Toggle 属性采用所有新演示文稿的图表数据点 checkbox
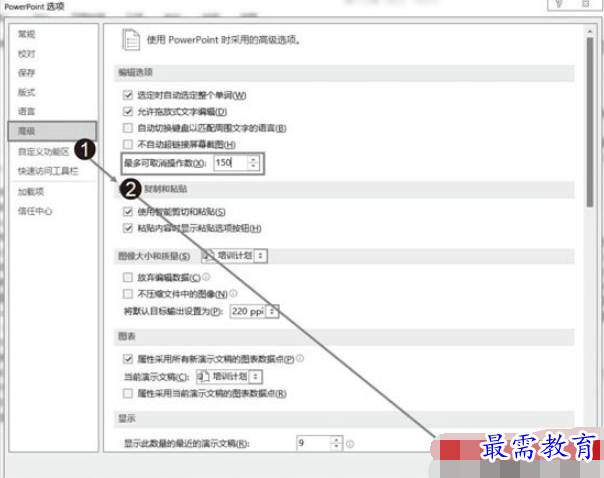The height and width of the screenshot is (478, 604). click(x=128, y=359)
